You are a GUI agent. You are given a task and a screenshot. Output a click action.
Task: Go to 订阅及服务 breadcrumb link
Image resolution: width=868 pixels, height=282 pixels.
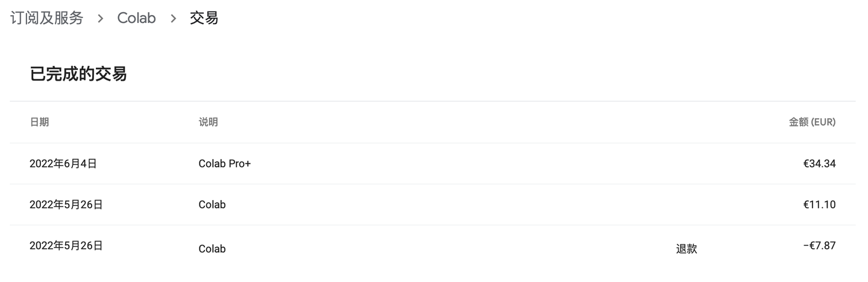tap(46, 18)
